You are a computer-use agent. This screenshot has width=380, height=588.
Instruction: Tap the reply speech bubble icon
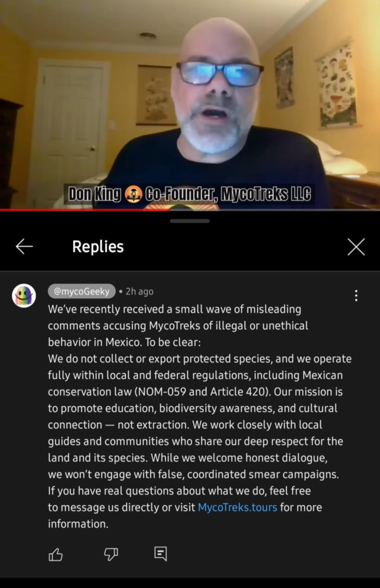coord(160,554)
